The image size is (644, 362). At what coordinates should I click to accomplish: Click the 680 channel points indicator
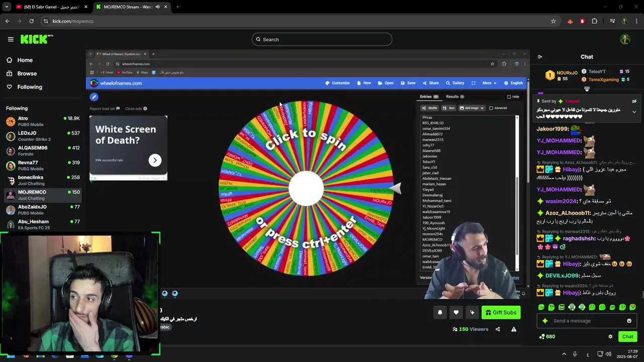[547, 336]
